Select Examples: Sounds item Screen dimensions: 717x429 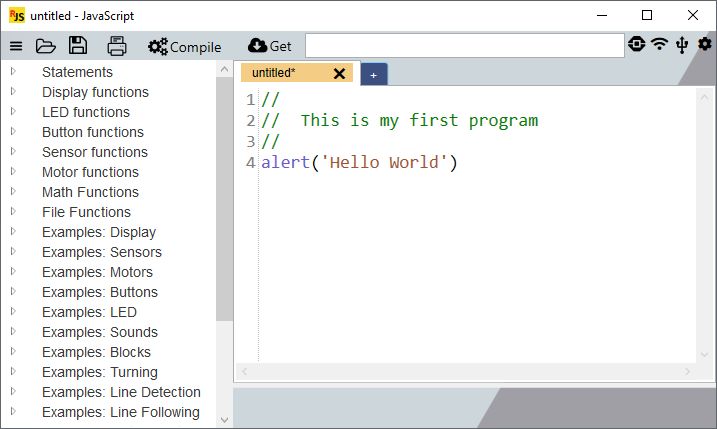point(100,332)
